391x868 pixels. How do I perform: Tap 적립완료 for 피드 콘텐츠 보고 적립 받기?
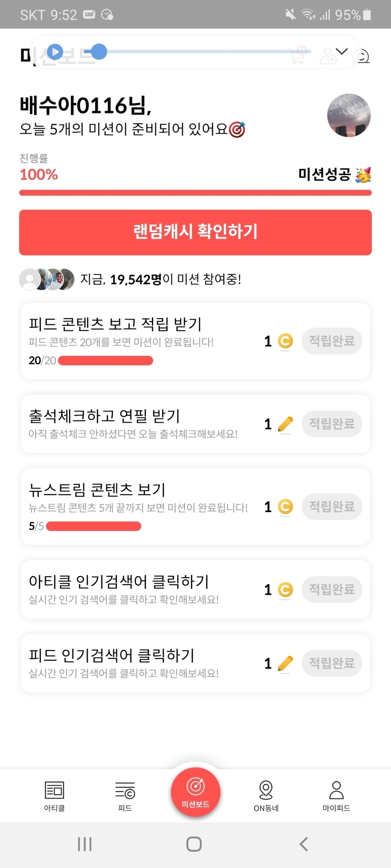click(x=332, y=341)
